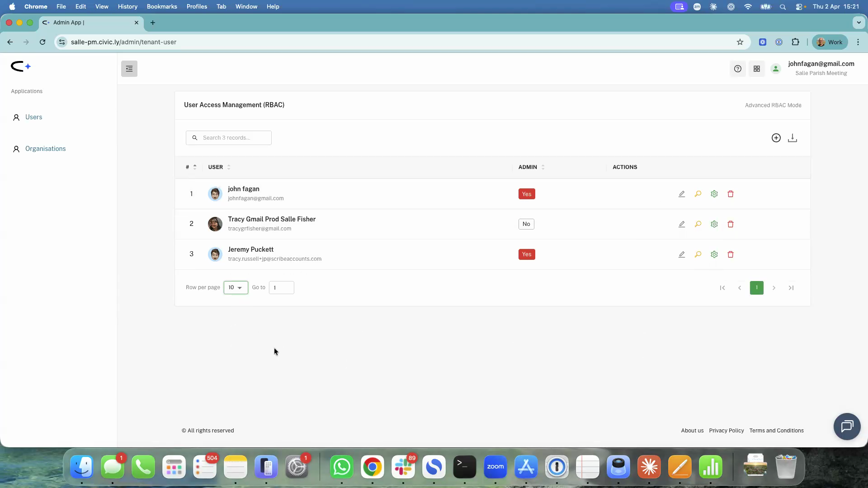Edit the user Tracy Gmail Prod Salle Fisher

682,224
